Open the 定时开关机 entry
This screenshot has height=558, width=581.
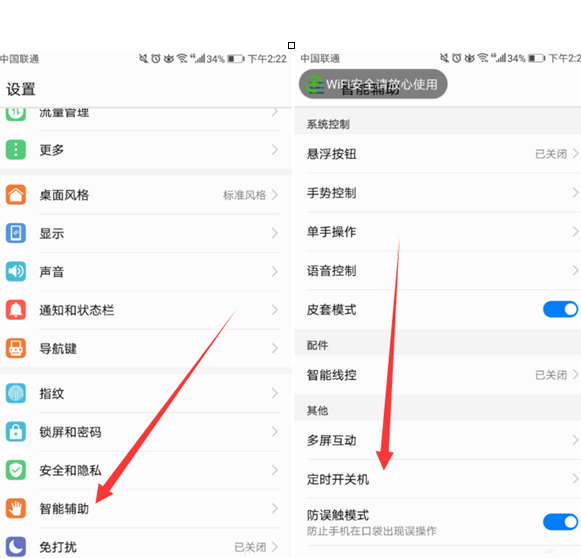tap(438, 479)
